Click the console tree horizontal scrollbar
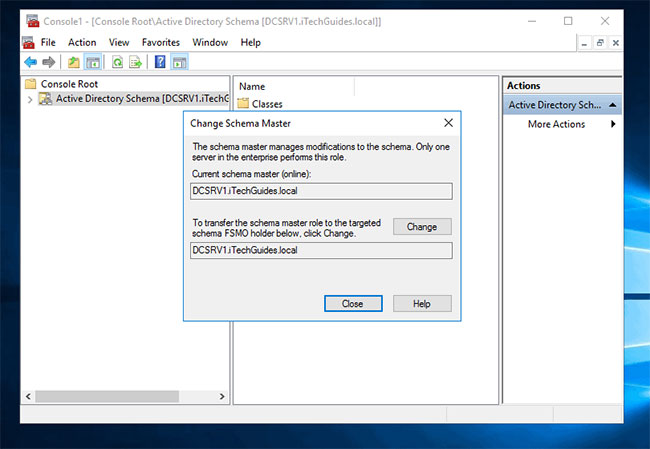 pos(125,396)
